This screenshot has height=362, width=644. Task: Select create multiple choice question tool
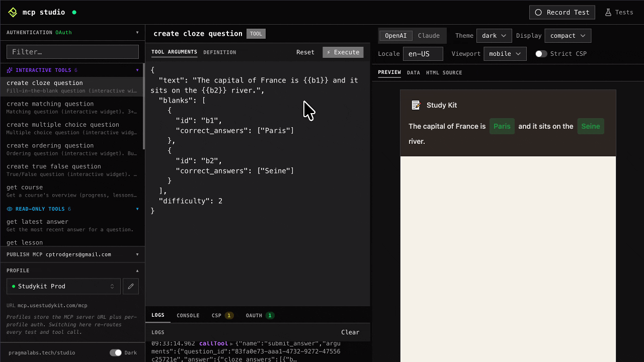click(72, 128)
